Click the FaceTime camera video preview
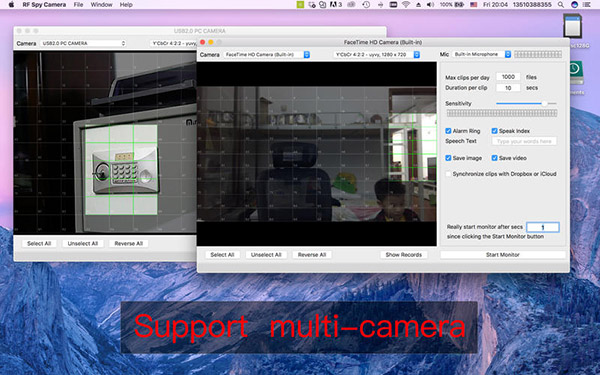 (x=316, y=154)
